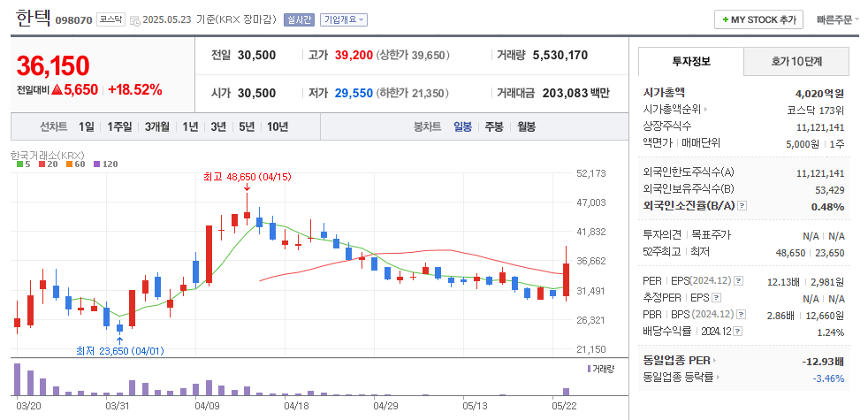Click the 거래대금 value 203,083 백만

[575, 93]
